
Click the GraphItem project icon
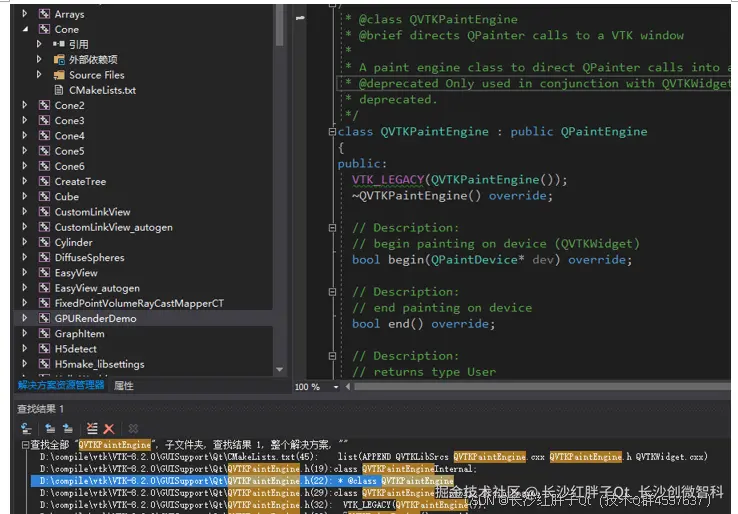pos(44,333)
